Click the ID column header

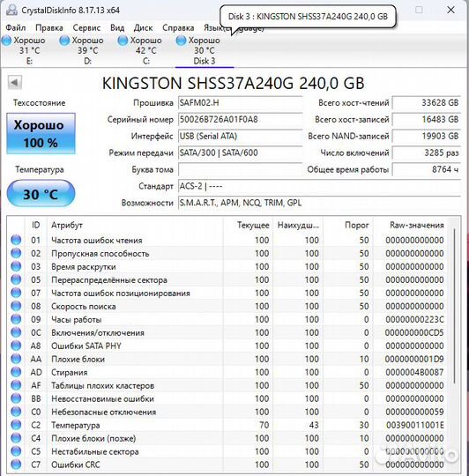[x=35, y=226]
